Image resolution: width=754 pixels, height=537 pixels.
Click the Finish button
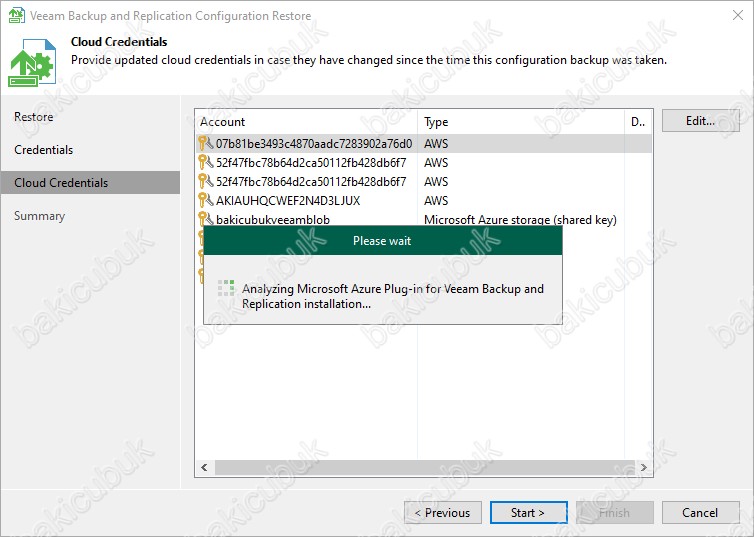(x=614, y=512)
